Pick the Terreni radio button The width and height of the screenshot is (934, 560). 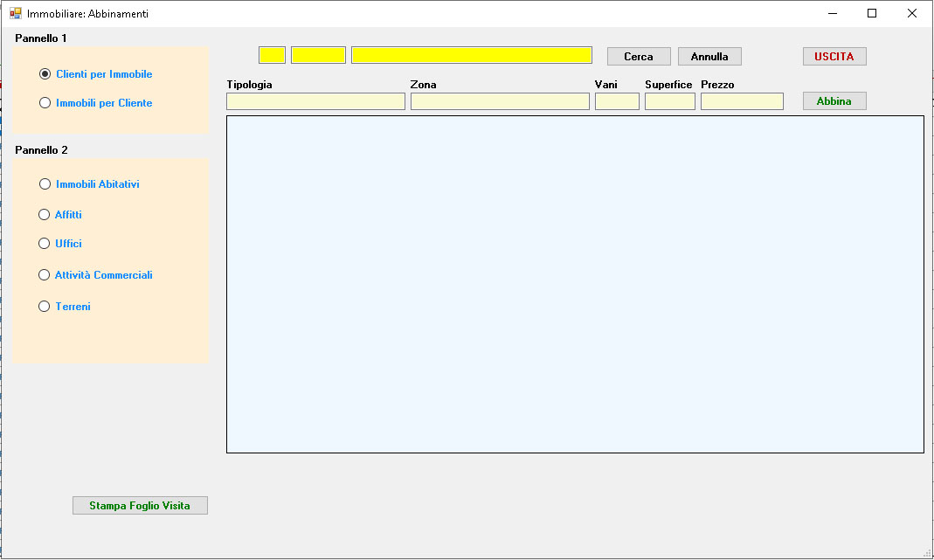coord(45,307)
